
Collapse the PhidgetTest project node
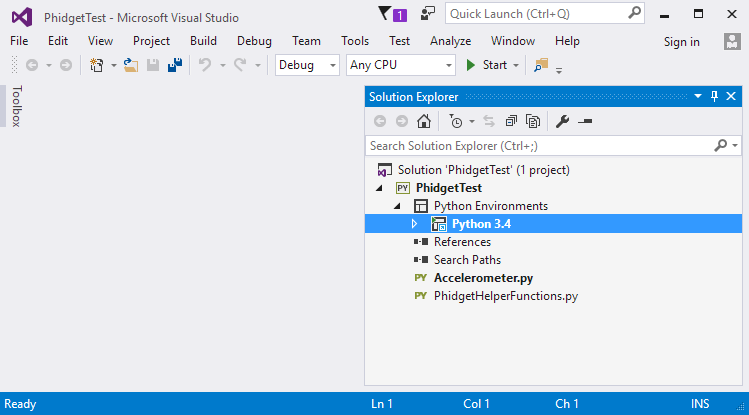(379, 188)
